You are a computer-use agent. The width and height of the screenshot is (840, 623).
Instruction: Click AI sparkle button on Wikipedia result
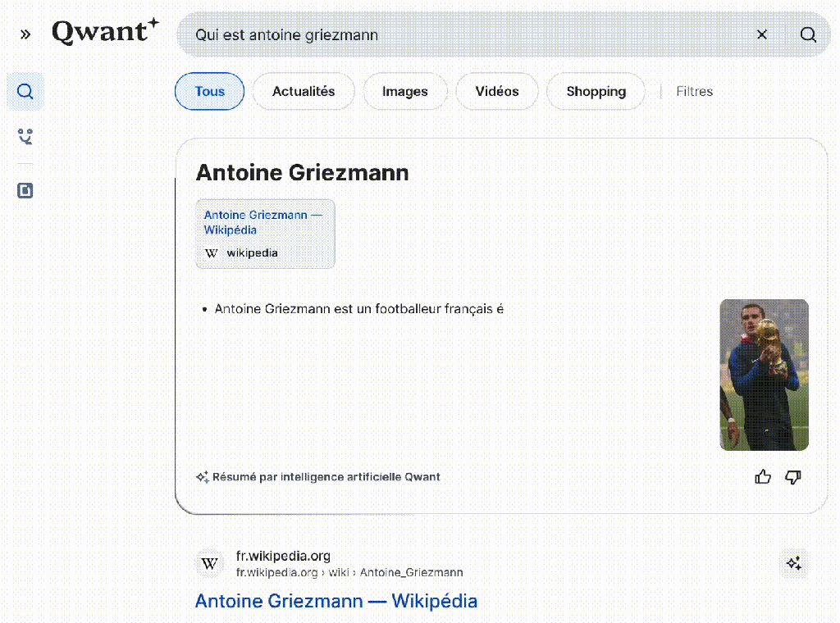pos(794,564)
